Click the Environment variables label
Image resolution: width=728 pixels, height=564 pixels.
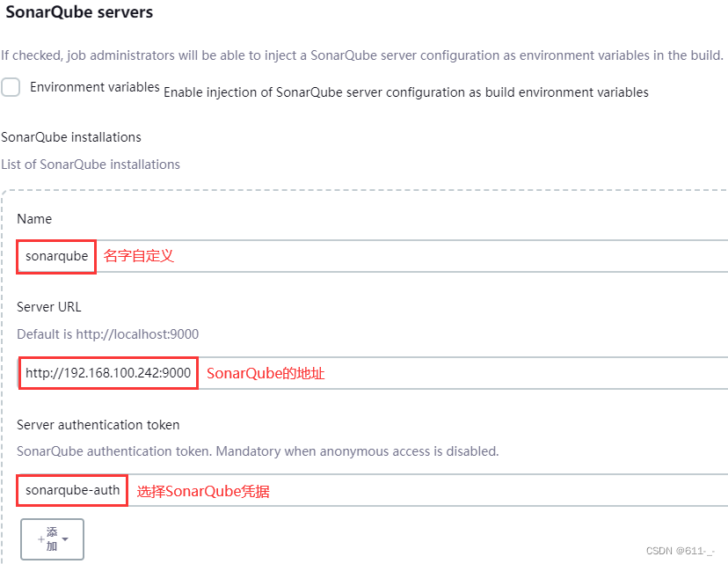coord(94,86)
